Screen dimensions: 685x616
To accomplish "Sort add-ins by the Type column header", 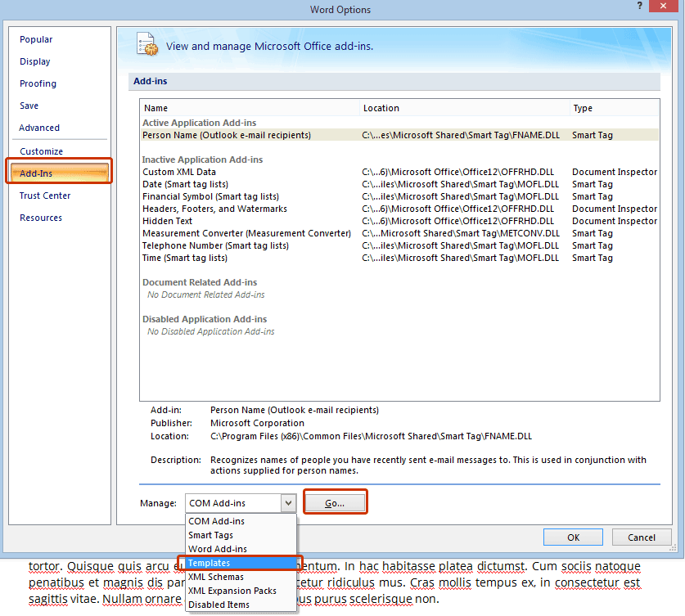I will tap(615, 108).
